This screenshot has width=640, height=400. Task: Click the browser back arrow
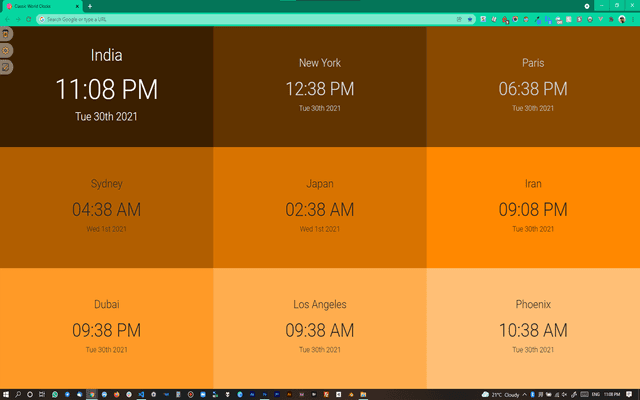pos(7,19)
